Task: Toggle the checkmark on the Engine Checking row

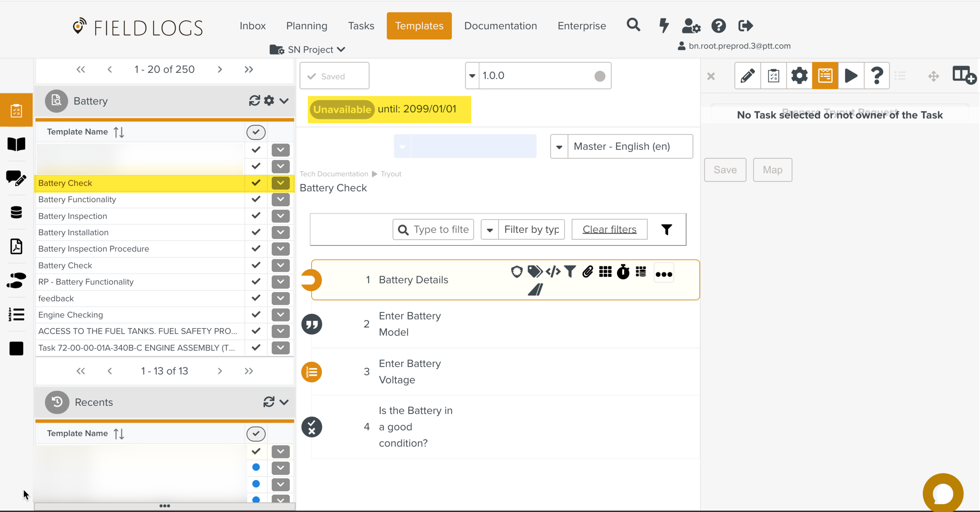Action: 256,315
